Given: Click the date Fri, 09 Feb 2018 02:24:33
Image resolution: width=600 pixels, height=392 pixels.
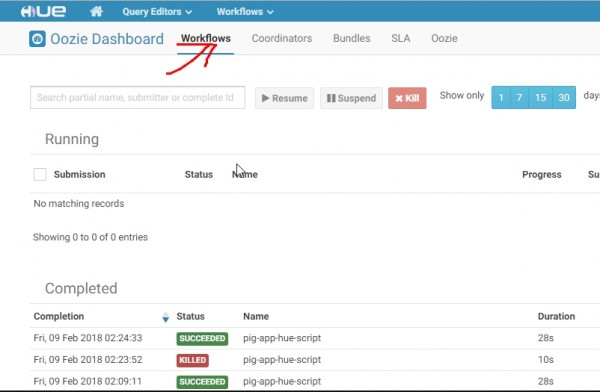Looking at the screenshot, I should (x=88, y=338).
